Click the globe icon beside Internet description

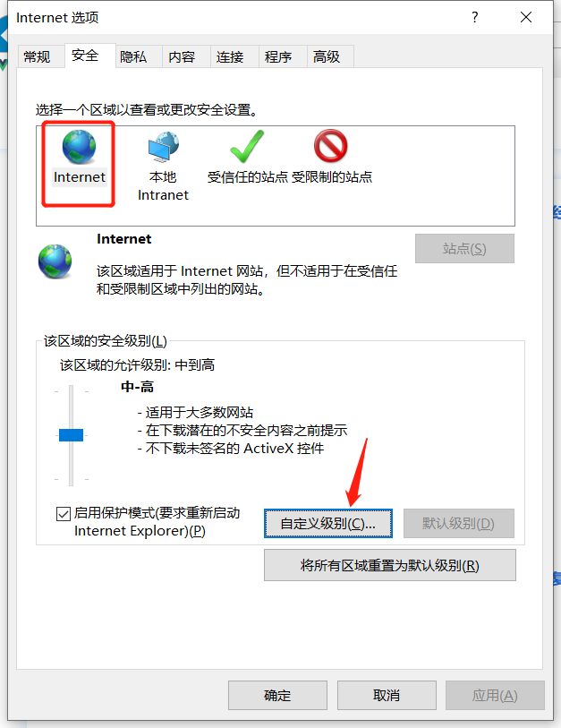55,261
